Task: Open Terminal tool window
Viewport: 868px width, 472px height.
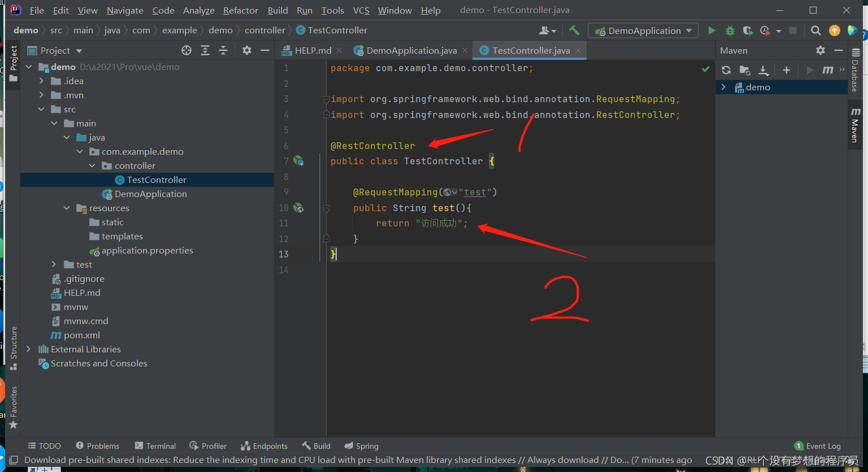Action: pos(155,446)
